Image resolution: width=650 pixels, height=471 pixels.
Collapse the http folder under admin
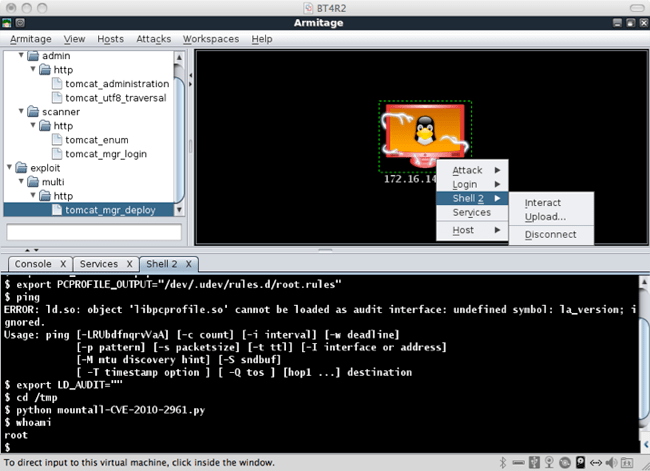coord(33,69)
